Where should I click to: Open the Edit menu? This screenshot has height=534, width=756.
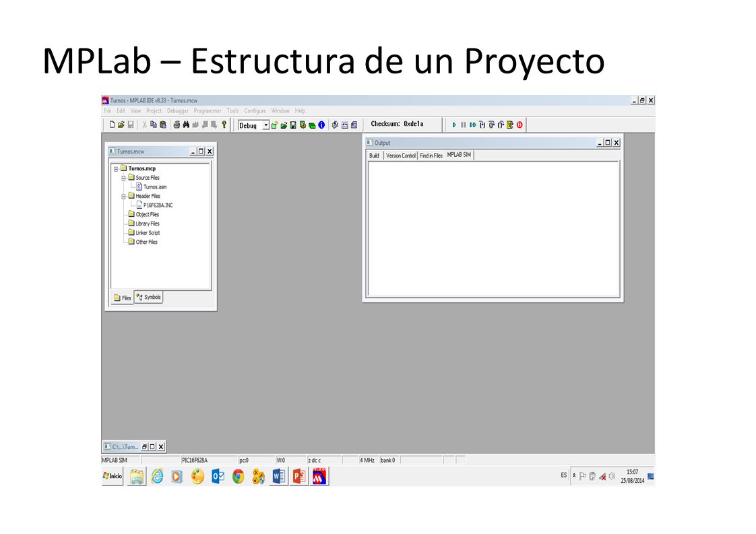[x=121, y=111]
